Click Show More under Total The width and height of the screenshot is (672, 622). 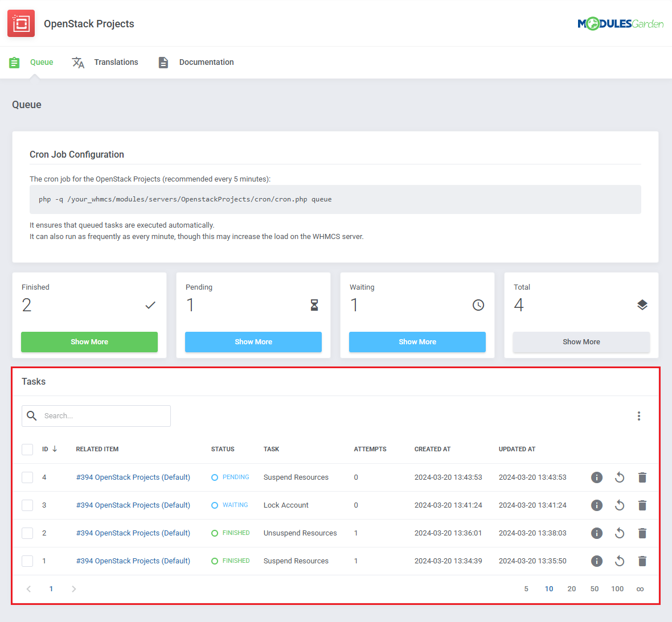point(581,342)
